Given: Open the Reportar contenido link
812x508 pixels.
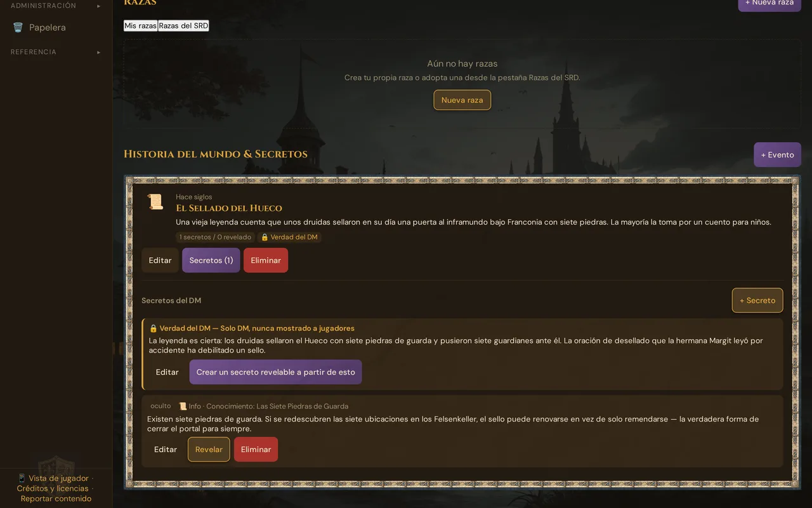Looking at the screenshot, I should (56, 498).
